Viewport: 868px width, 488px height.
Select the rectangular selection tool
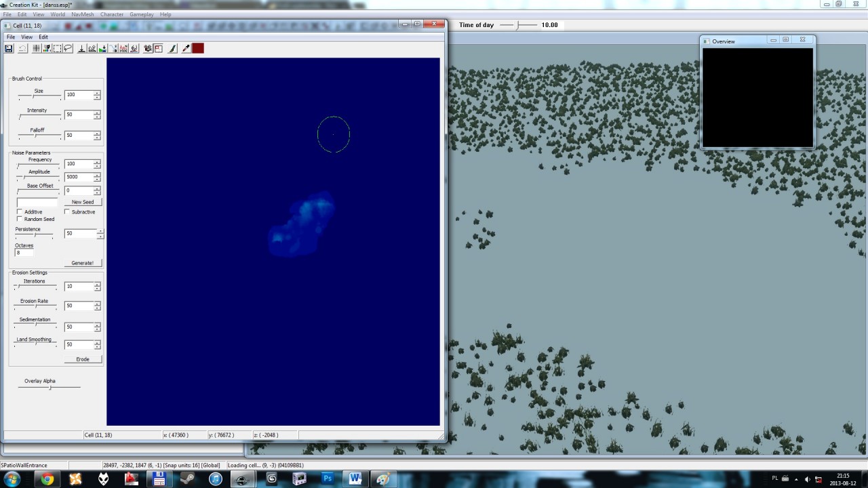point(58,48)
